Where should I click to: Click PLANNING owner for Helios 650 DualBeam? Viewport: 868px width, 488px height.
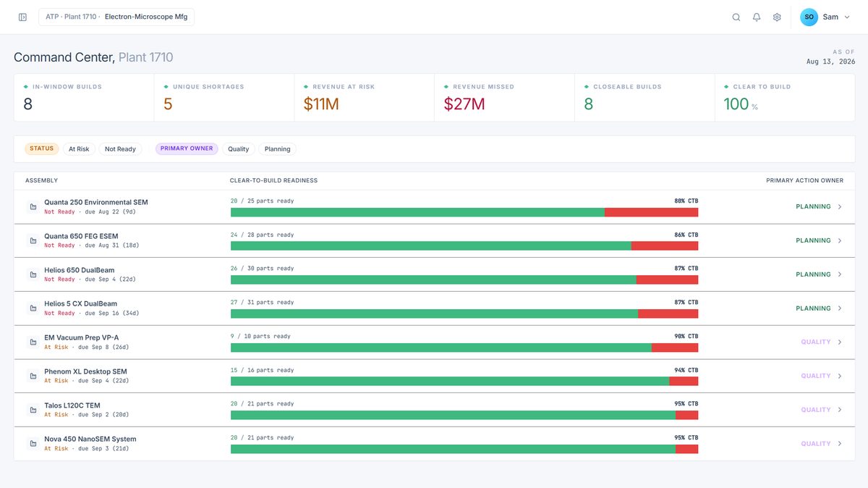pos(813,274)
